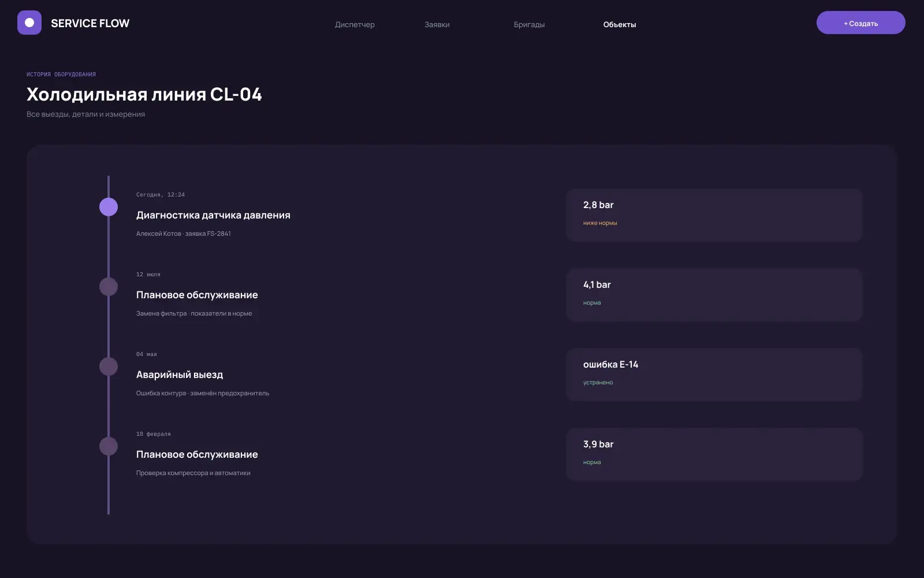
Task: Click the устранено status text
Action: click(598, 383)
